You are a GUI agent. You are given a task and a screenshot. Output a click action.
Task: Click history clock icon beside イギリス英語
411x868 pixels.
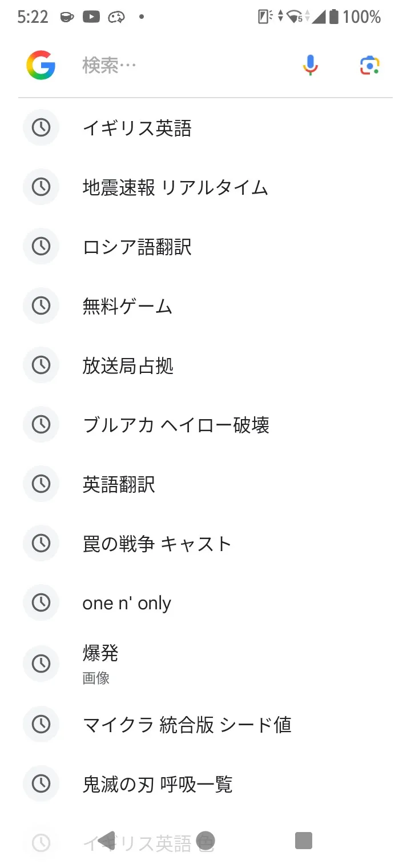41,128
